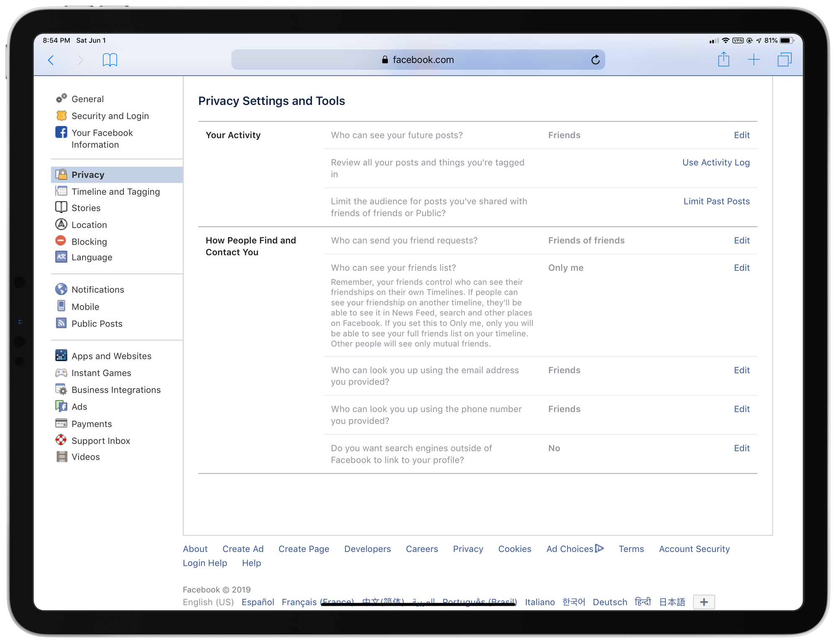This screenshot has height=644, width=837.
Task: Reload the facebook.com page
Action: pyautogui.click(x=596, y=60)
